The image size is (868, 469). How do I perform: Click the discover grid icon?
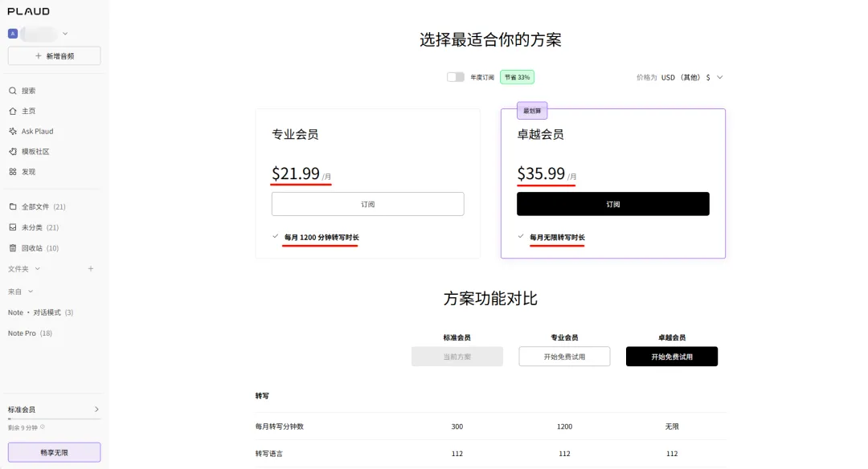[x=13, y=172]
